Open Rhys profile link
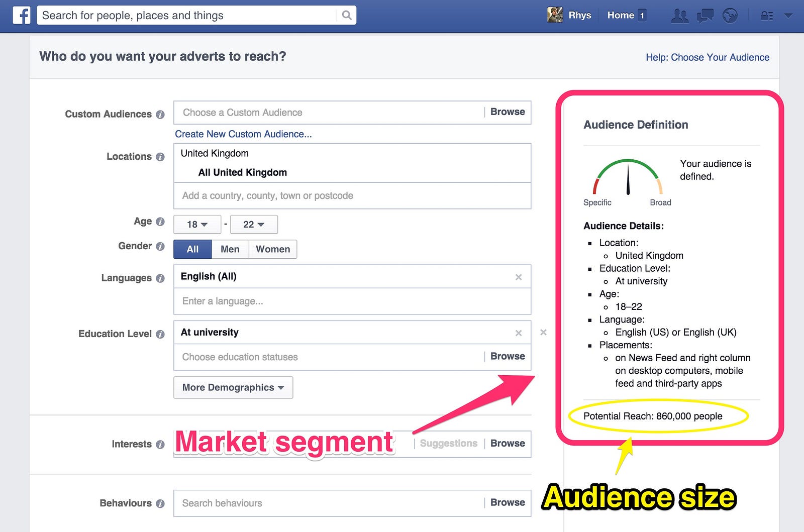 coord(580,15)
